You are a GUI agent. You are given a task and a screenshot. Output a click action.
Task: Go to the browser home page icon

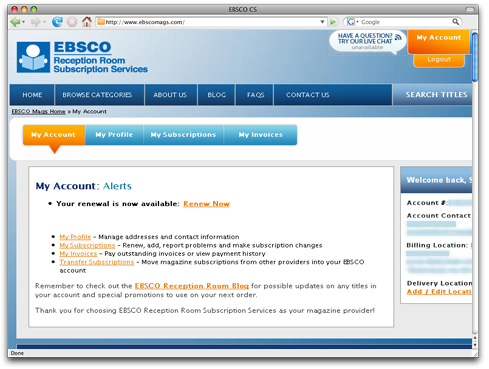pyautogui.click(x=87, y=22)
